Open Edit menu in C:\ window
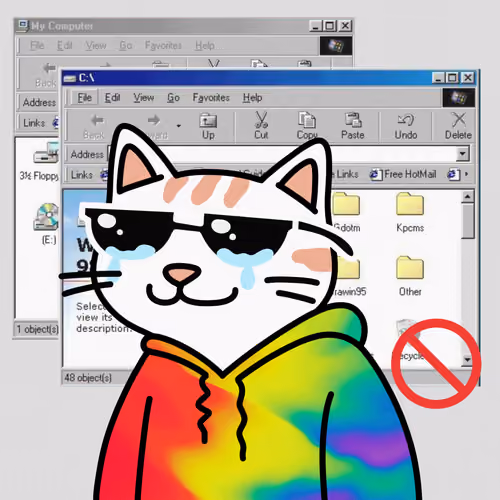The width and height of the screenshot is (500, 500). 112,98
